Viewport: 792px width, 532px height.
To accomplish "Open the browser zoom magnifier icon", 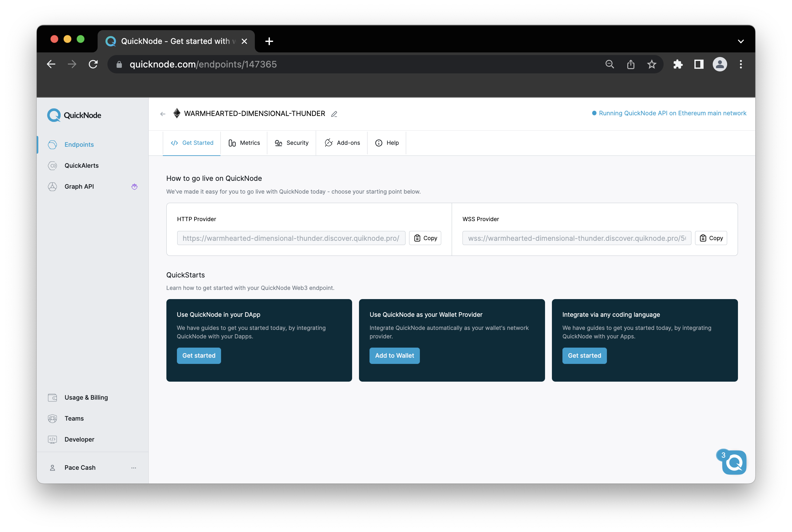I will pyautogui.click(x=610, y=64).
